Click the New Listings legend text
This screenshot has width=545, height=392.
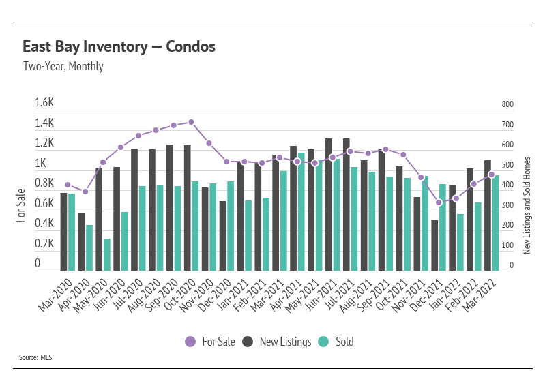(286, 342)
